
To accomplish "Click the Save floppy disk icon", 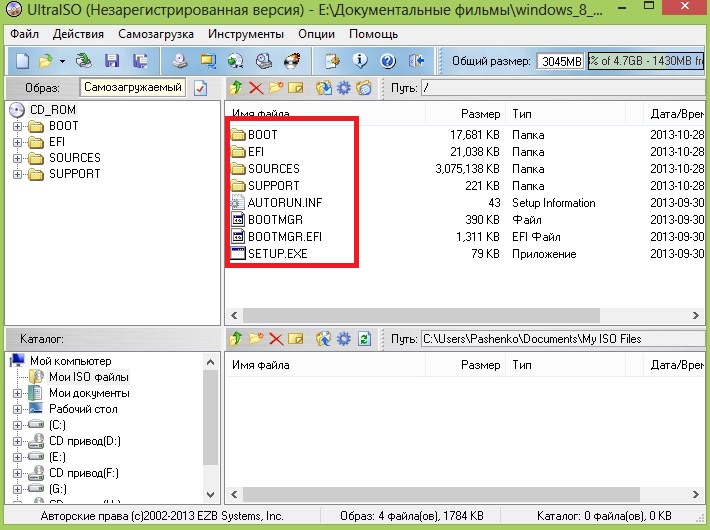I will pyautogui.click(x=112, y=61).
